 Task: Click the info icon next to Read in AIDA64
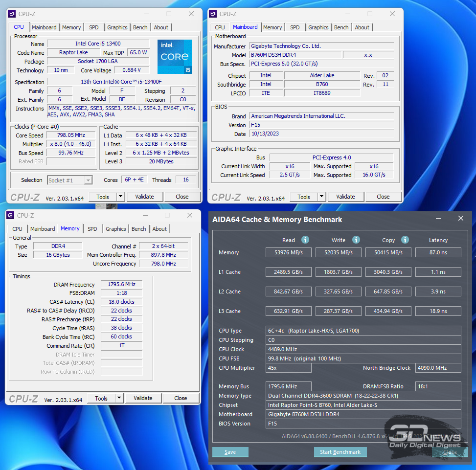pyautogui.click(x=305, y=240)
